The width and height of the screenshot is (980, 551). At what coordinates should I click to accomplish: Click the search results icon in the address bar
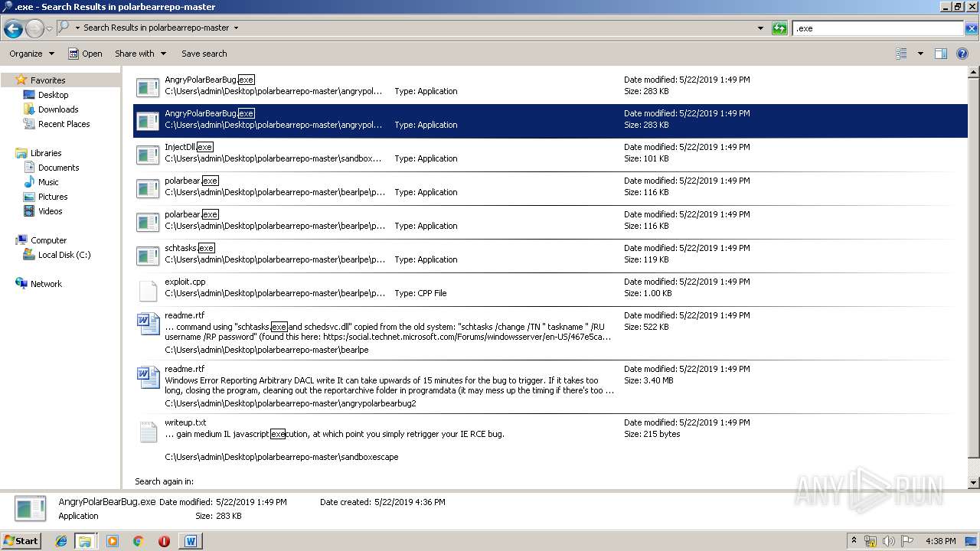tap(64, 28)
